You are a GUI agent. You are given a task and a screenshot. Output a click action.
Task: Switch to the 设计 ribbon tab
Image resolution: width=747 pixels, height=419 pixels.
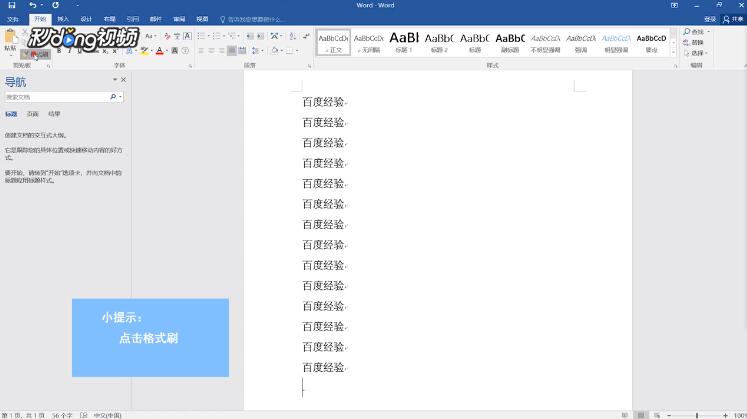(86, 19)
